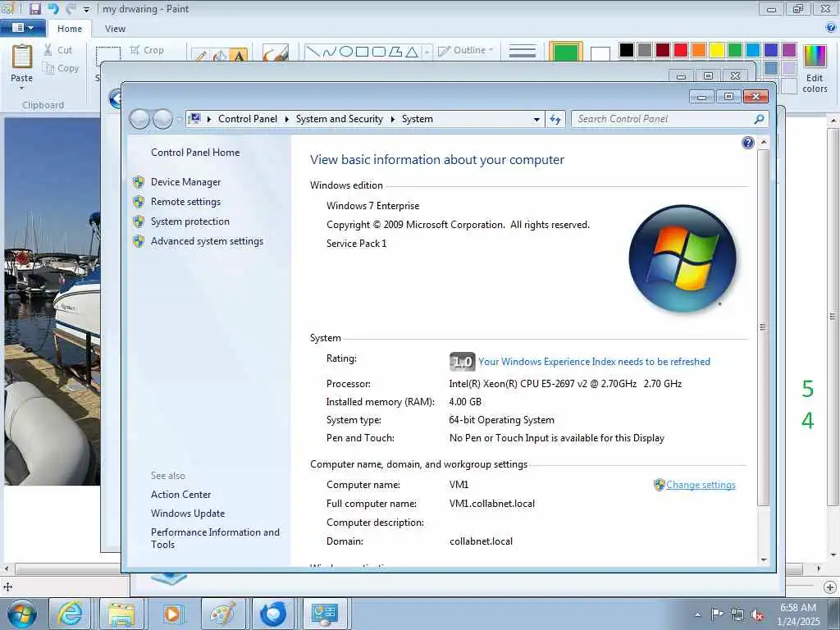Open Advanced system settings
The height and width of the screenshot is (630, 840).
point(207,242)
